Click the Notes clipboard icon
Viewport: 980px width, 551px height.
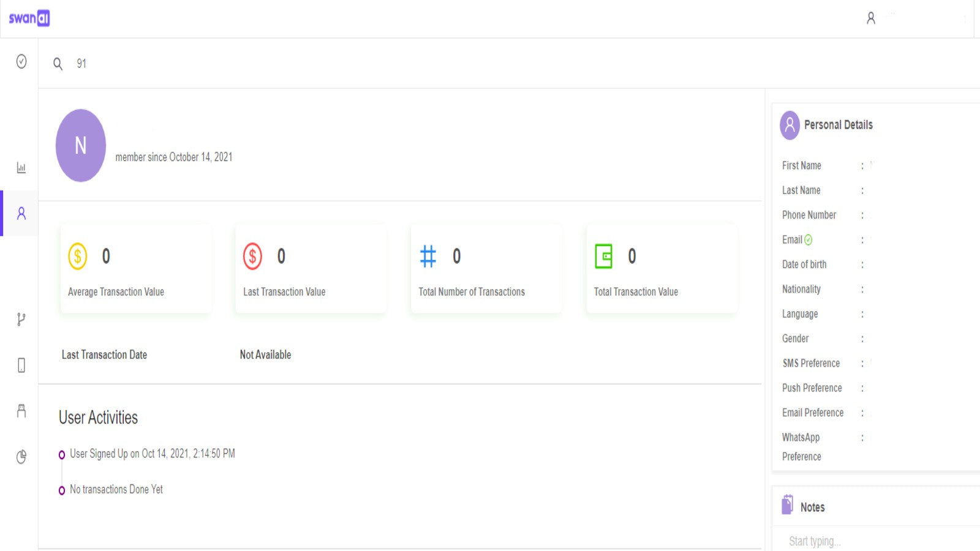coord(788,505)
